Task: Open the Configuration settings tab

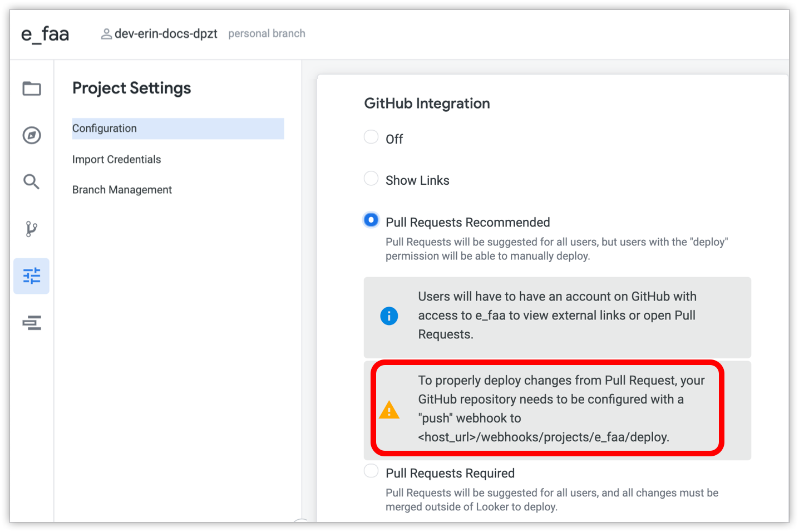Action: coord(105,129)
